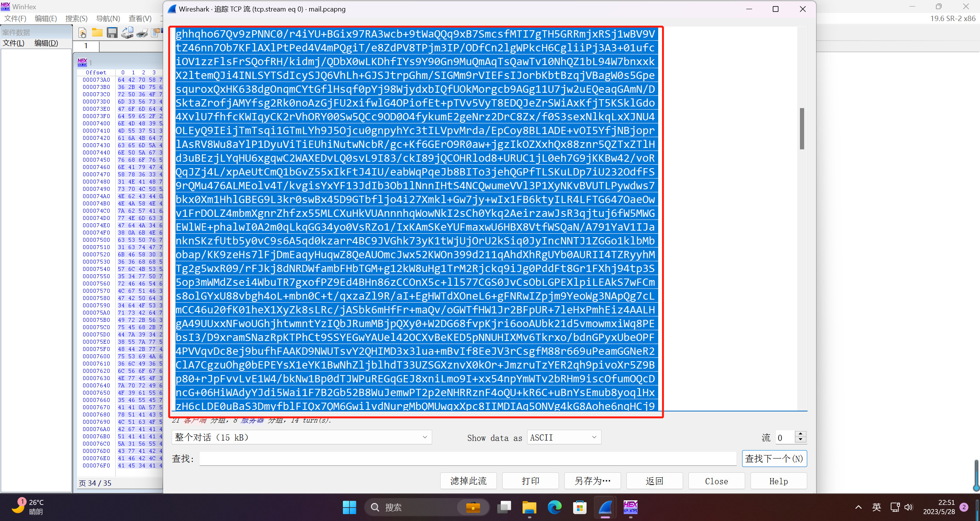The width and height of the screenshot is (980, 521).
Task: Click the stream text vertical scrollbar thumb
Action: 802,129
